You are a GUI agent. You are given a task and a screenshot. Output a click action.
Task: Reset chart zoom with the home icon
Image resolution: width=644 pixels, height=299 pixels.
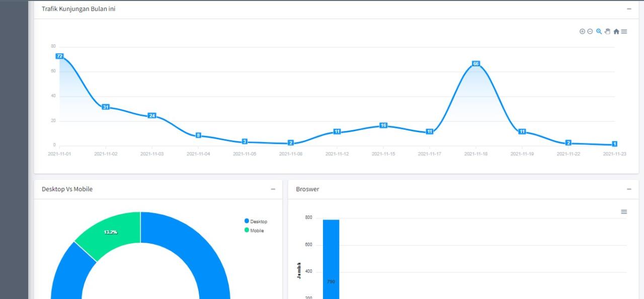click(616, 31)
